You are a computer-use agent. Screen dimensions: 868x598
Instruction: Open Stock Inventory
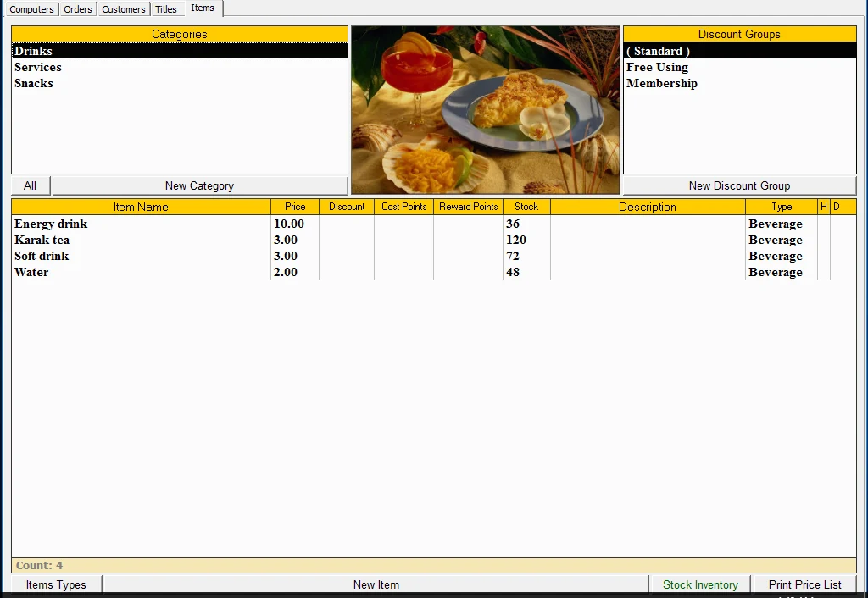pos(700,584)
